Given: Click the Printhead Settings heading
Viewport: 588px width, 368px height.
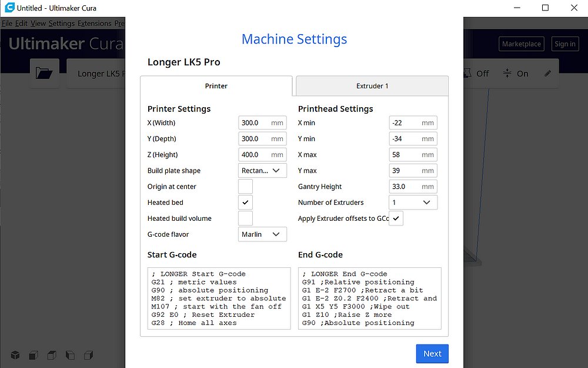Looking at the screenshot, I should [x=335, y=109].
